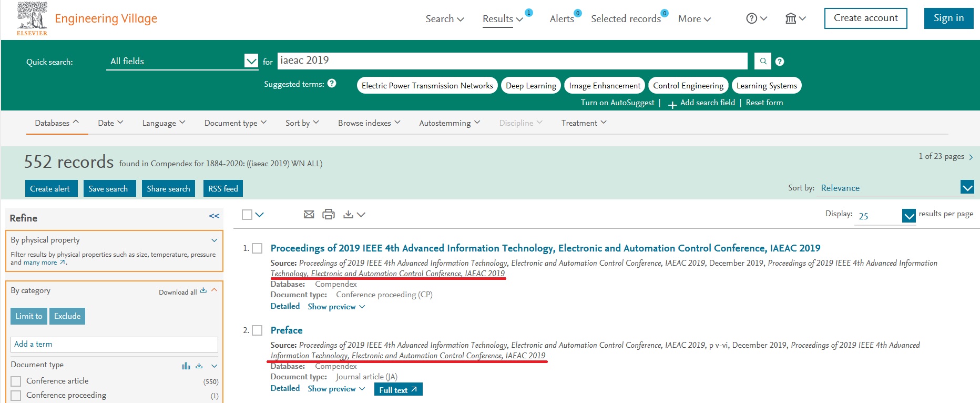The image size is (980, 403).
Task: Check Conference proceeding filter
Action: coord(16,396)
